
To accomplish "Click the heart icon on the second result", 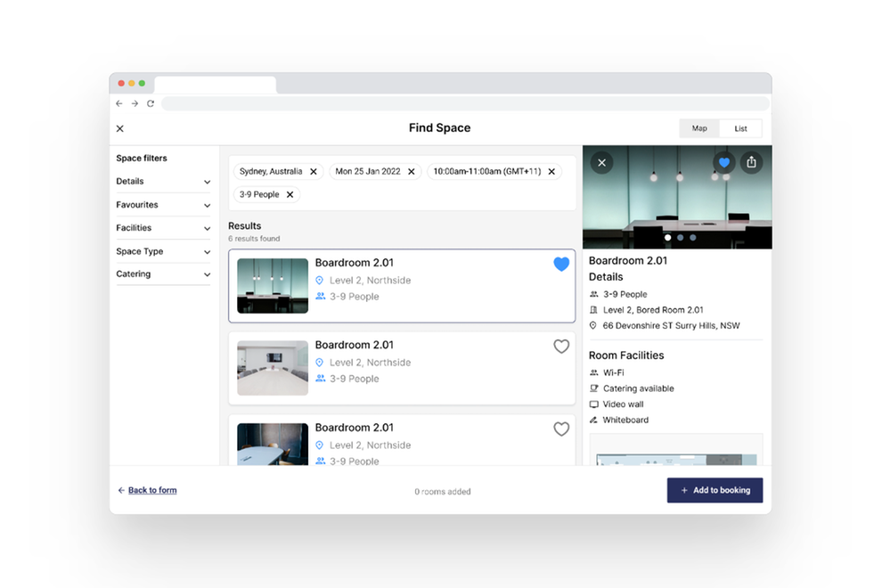I will tap(561, 347).
